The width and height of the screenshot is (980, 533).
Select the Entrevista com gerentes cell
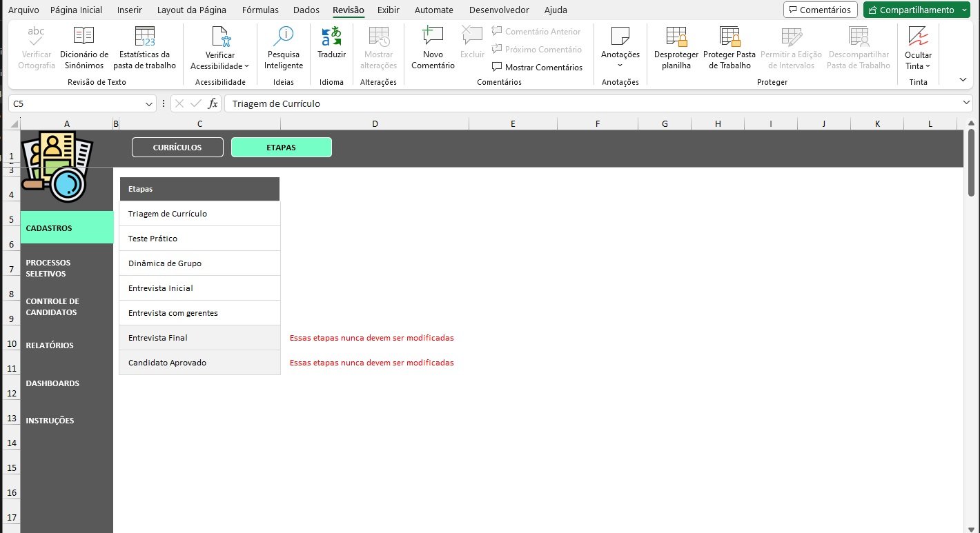tap(199, 313)
